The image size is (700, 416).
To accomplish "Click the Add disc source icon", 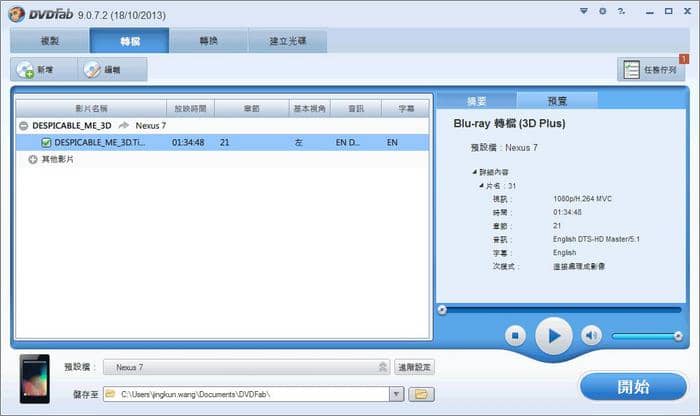I will tap(25, 70).
